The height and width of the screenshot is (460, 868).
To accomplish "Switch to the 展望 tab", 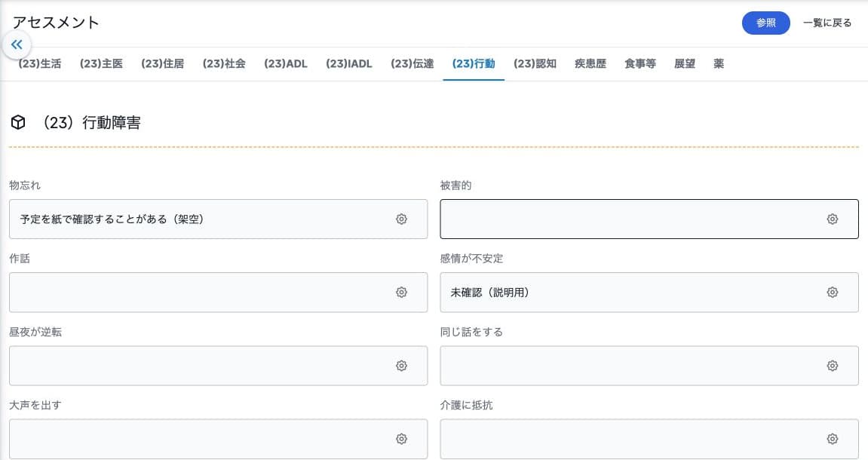I will [685, 63].
